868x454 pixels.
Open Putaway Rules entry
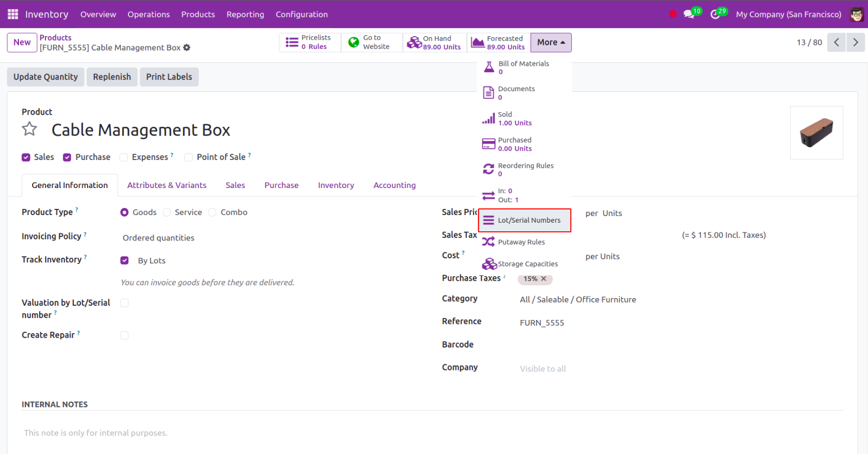coord(524,242)
